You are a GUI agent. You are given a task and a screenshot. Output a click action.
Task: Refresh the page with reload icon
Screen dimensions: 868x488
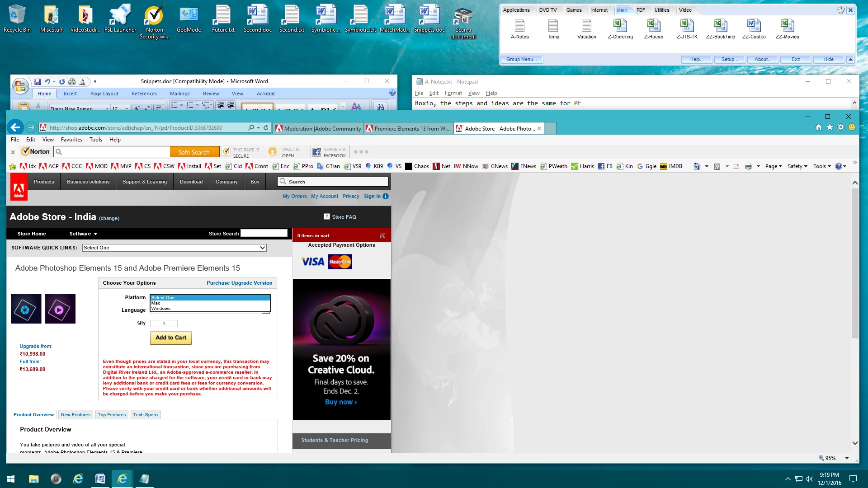266,128
